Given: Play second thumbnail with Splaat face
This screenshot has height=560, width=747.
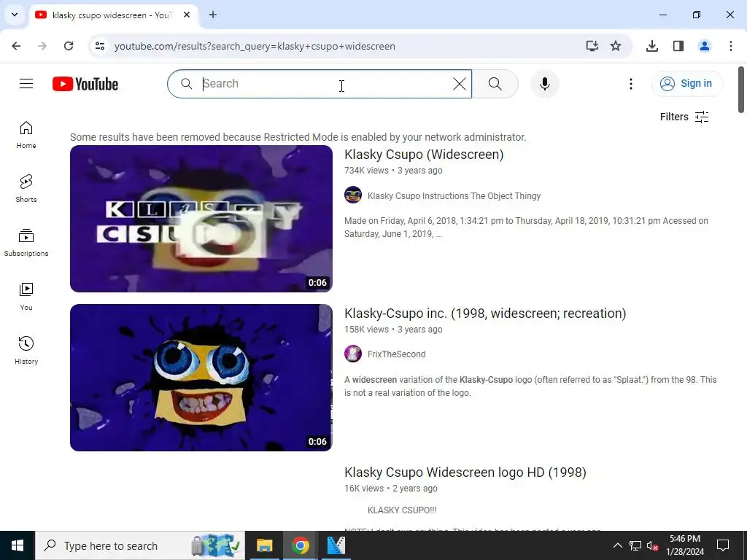Looking at the screenshot, I should tap(201, 378).
